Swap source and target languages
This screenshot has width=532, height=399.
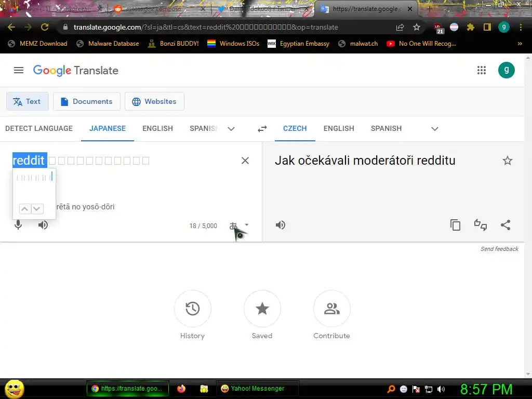(x=262, y=129)
